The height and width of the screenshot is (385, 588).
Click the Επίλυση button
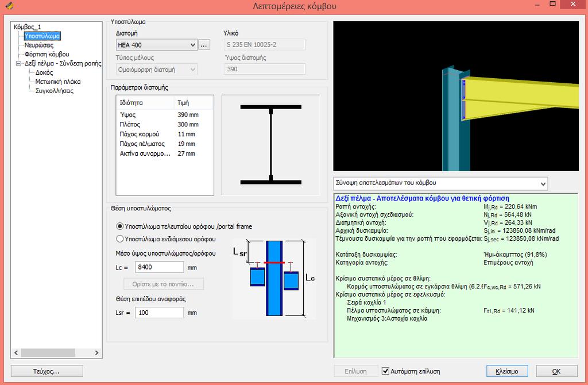(x=355, y=371)
